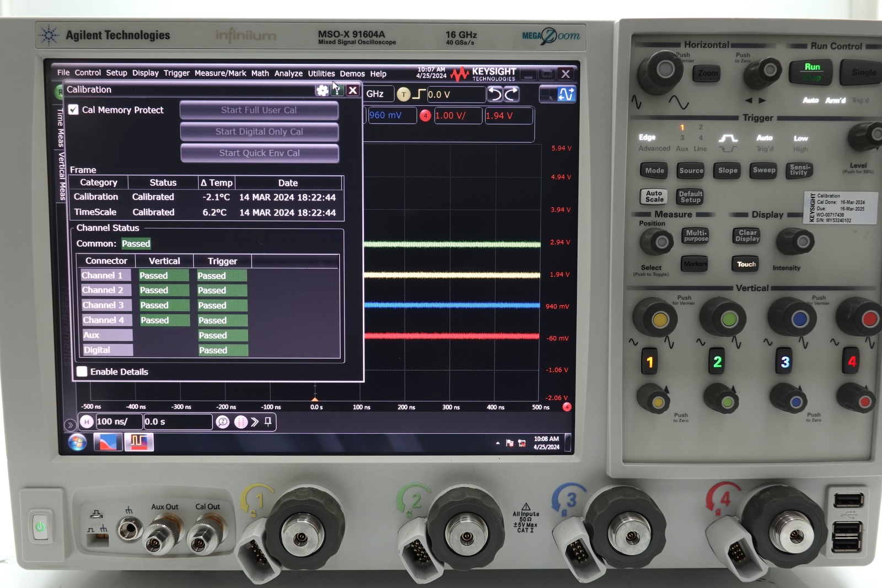Click the horizontal delay field showing 0.0 s
Viewport: 882px width, 588px height.
tap(178, 422)
